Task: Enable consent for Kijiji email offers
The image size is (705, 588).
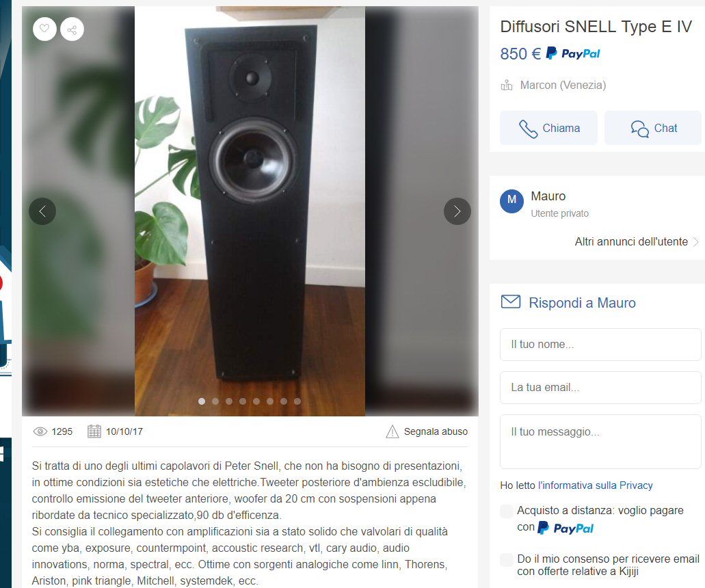Action: [507, 560]
